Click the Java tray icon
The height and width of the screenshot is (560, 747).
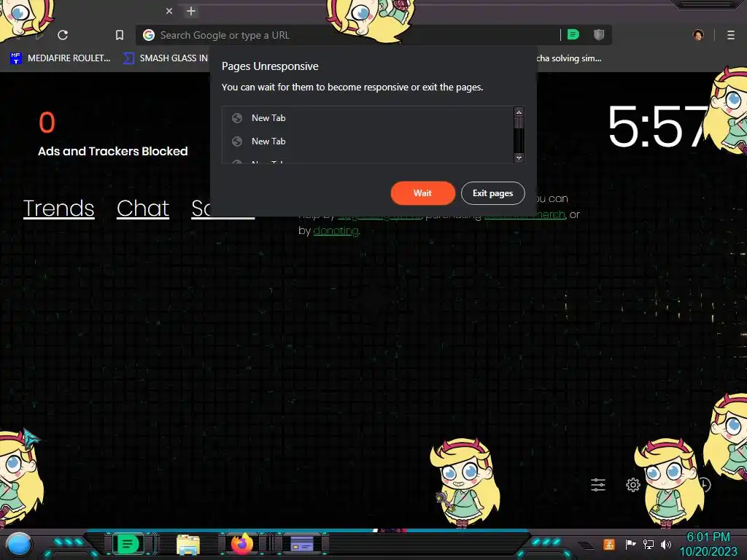[x=609, y=544]
